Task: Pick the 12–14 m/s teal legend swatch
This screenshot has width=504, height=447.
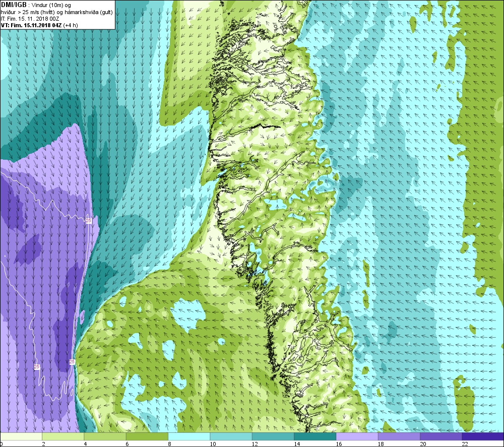Action: pos(273,436)
